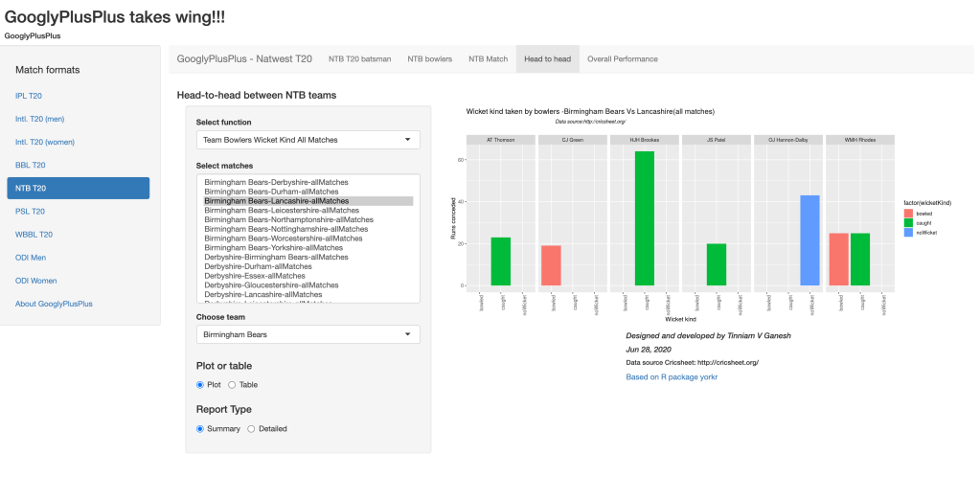The width and height of the screenshot is (980, 477).
Task: Open the Select function dropdown
Action: (x=308, y=140)
